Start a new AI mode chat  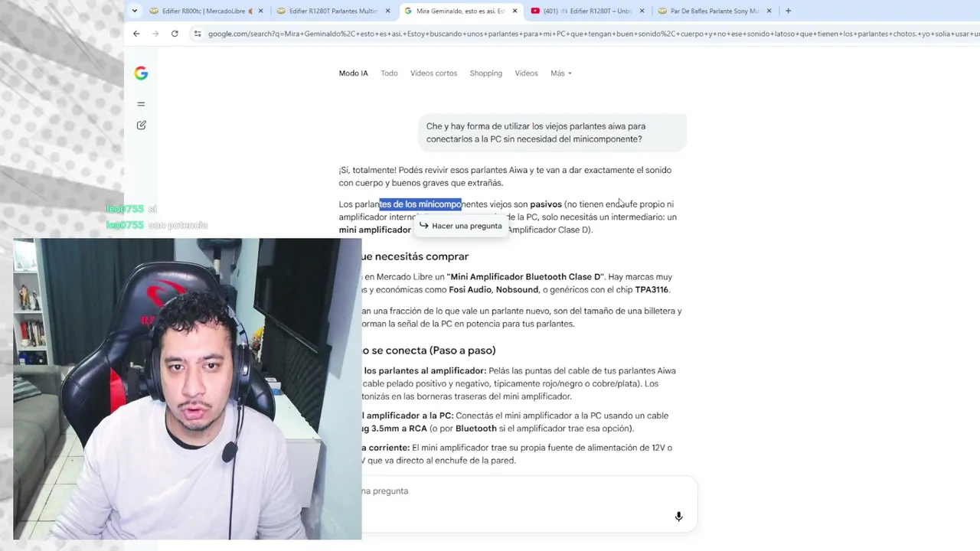point(141,125)
